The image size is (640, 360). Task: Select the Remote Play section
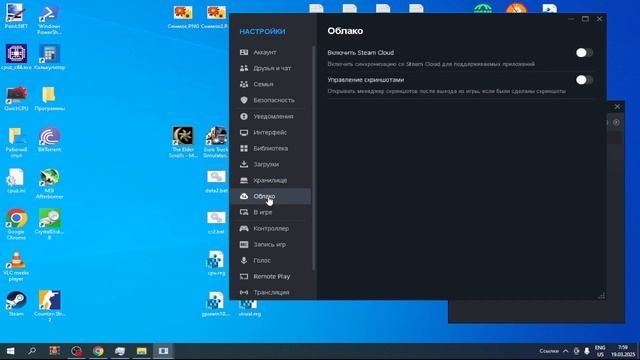pos(270,276)
